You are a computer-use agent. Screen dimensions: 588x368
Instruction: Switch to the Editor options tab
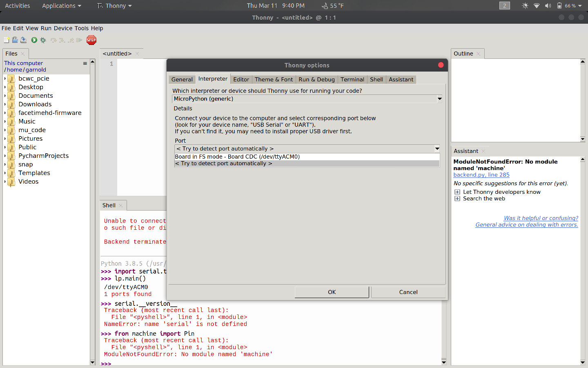(x=241, y=79)
